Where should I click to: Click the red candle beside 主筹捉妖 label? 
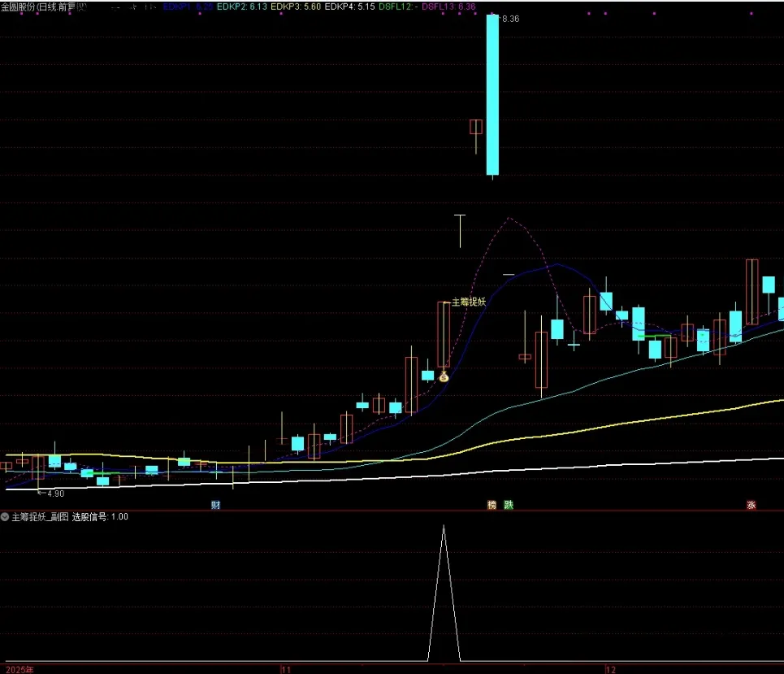(x=444, y=333)
